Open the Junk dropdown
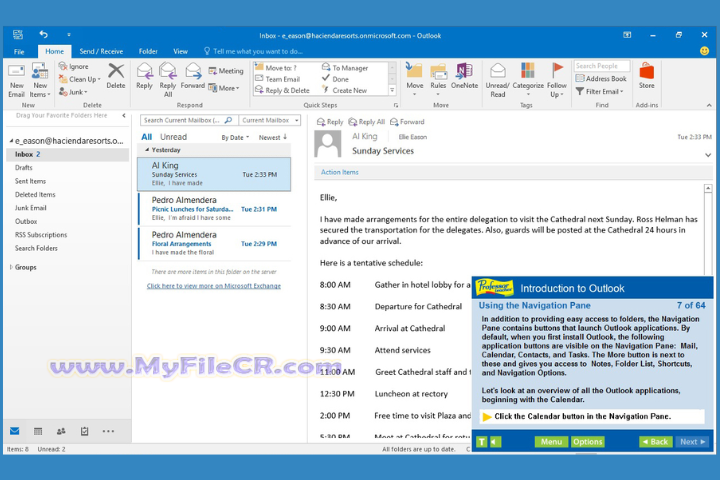Screen dimensions: 720x480 [73, 92]
